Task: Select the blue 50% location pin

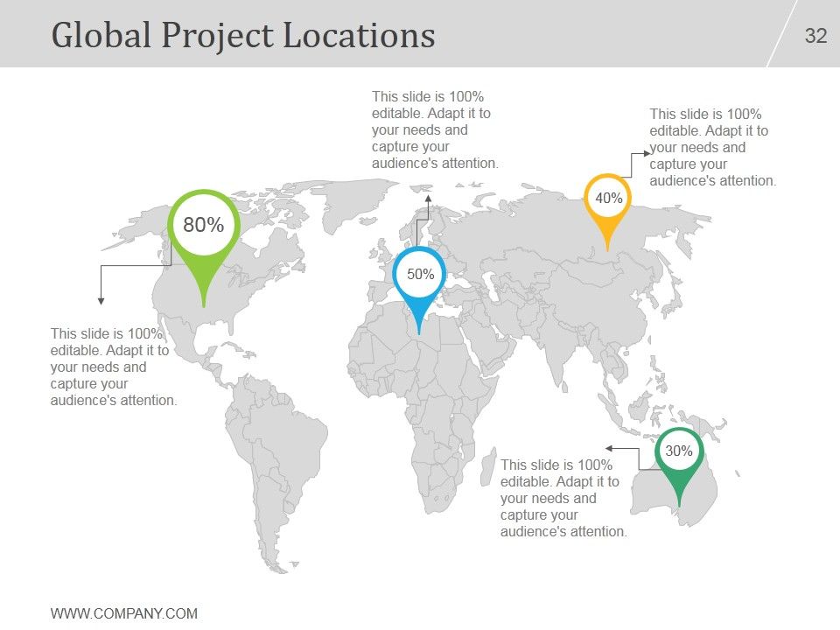Action: pos(419,283)
